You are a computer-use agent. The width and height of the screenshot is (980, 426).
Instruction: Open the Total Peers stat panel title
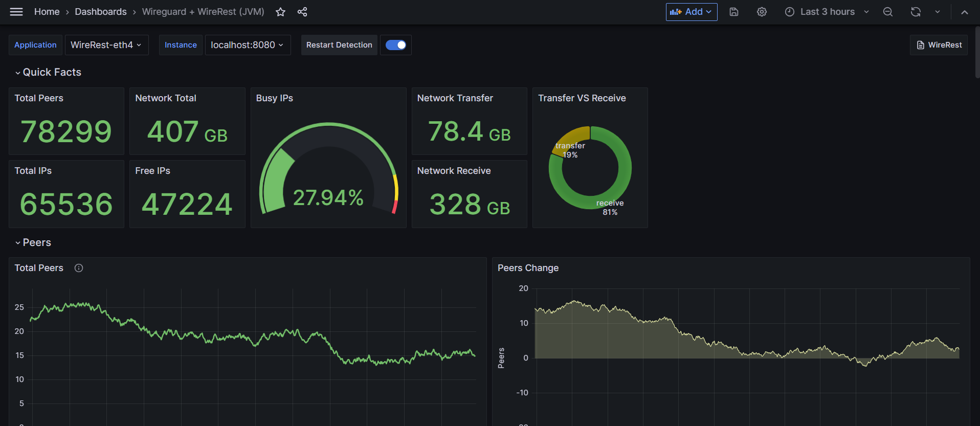click(39, 98)
